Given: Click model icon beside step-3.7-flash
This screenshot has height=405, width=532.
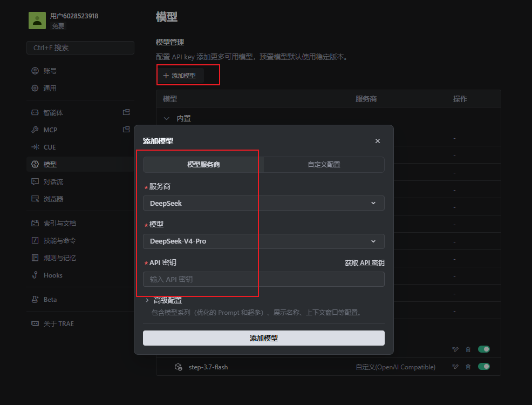Looking at the screenshot, I should pos(178,367).
